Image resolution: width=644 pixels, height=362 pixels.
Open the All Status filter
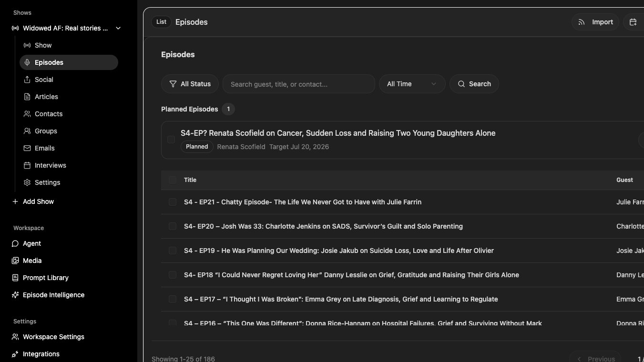click(x=190, y=84)
